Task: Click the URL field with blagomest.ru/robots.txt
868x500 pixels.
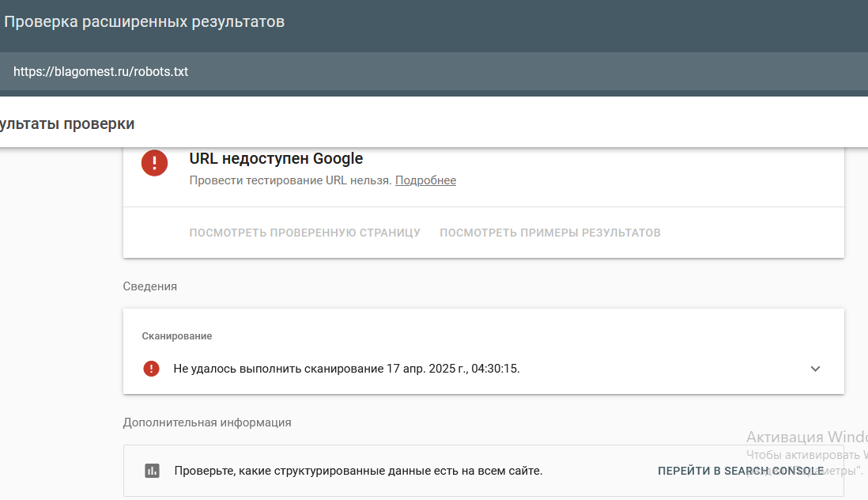Action: point(434,71)
